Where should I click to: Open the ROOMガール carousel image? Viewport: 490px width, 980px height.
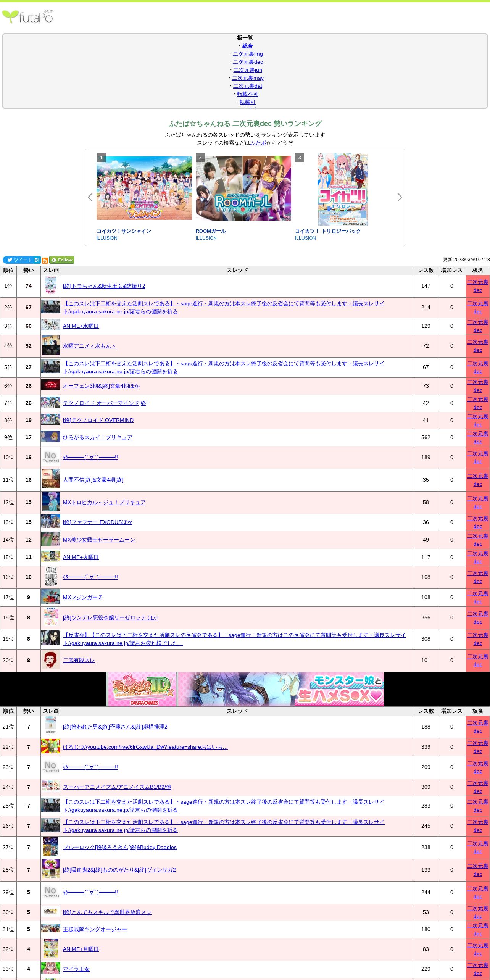[243, 188]
